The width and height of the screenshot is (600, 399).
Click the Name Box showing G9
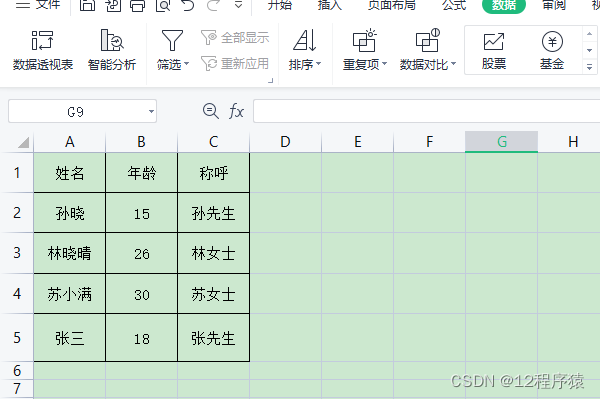pyautogui.click(x=75, y=111)
